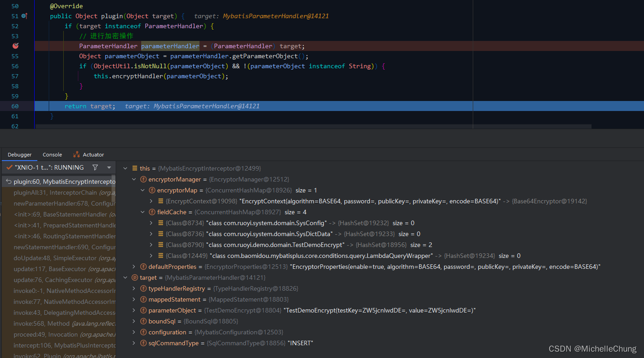
Task: Click the field icon of mappedStatement
Action: pos(143,299)
